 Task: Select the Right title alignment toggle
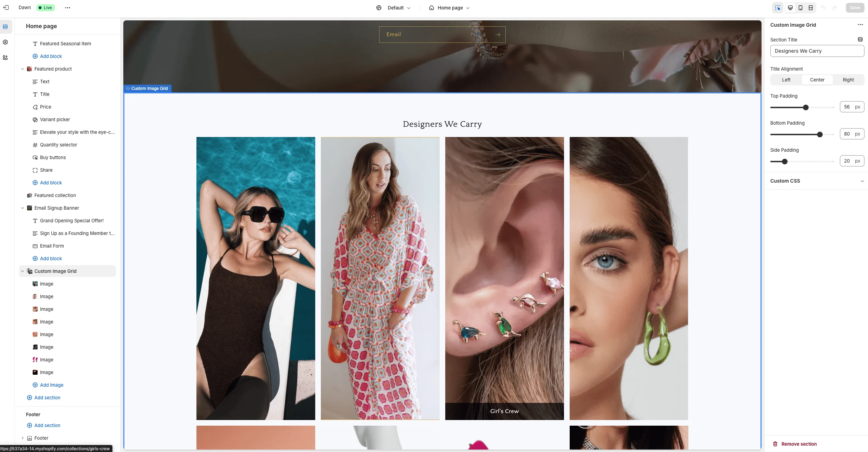[x=848, y=80]
